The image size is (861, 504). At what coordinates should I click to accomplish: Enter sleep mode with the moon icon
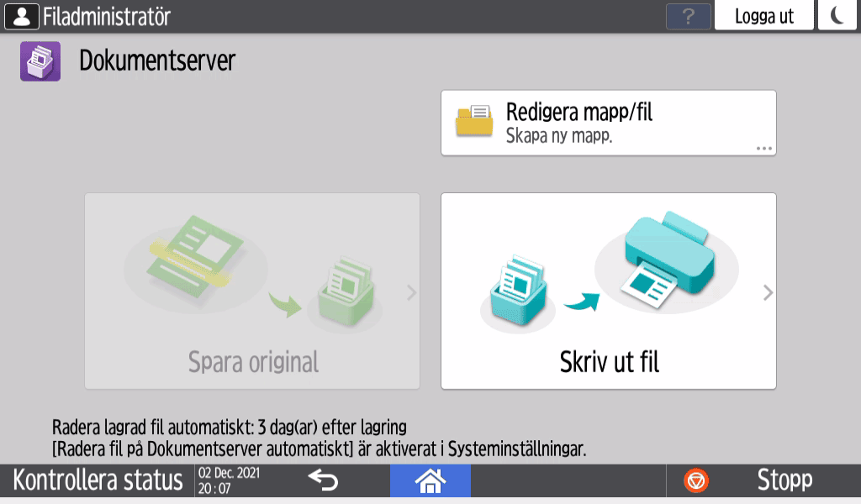coord(837,15)
